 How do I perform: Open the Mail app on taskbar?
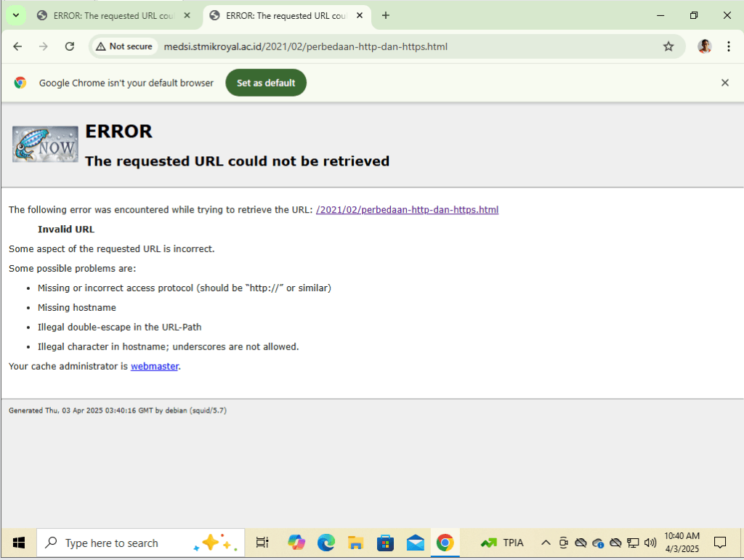click(415, 543)
